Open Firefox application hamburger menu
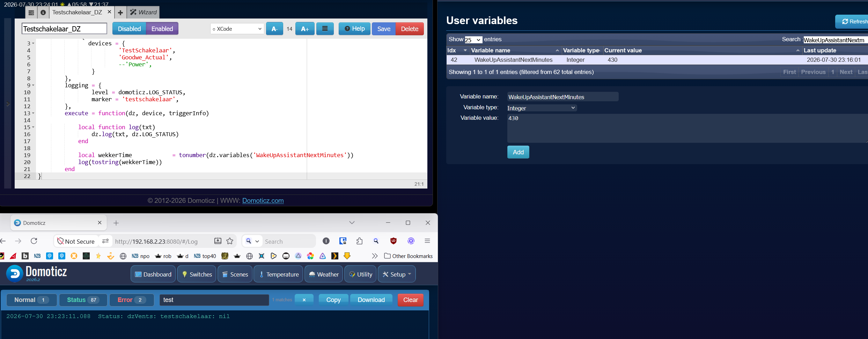 [x=427, y=241]
